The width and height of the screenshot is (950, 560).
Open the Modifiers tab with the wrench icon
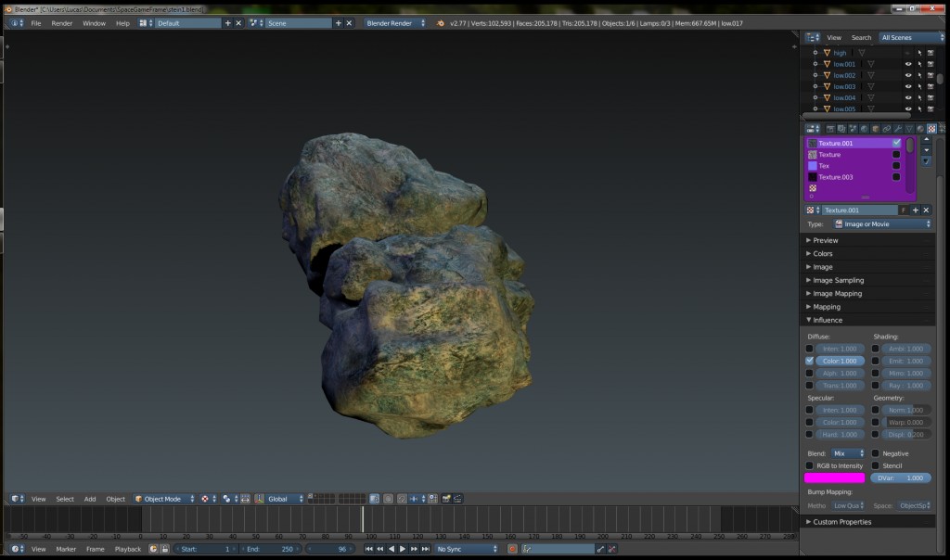pos(898,128)
